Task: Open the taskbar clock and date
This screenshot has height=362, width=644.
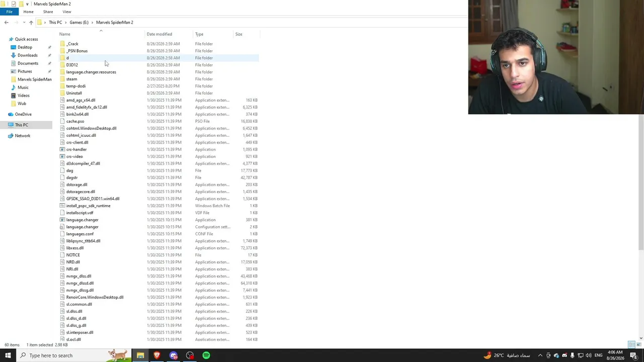Action: pos(615,355)
